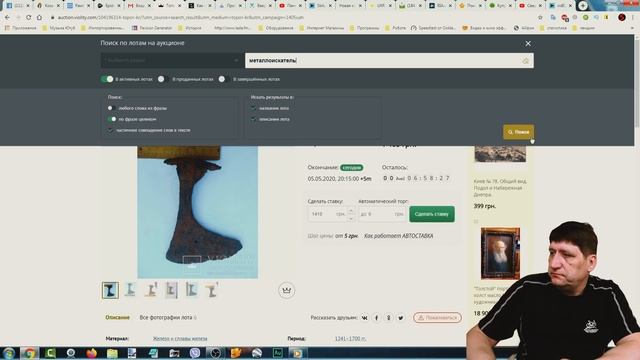Open the 'Железо и сплавы железа' material link
Viewport: 640px width, 360px height.
point(180,339)
